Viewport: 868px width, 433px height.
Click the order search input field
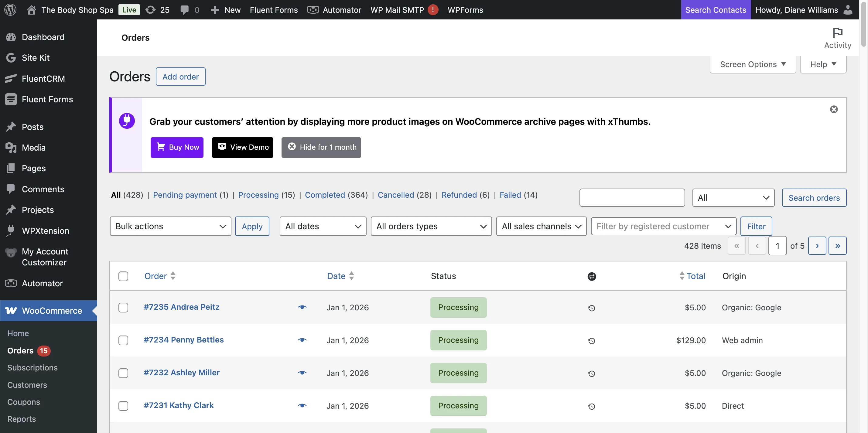632,197
